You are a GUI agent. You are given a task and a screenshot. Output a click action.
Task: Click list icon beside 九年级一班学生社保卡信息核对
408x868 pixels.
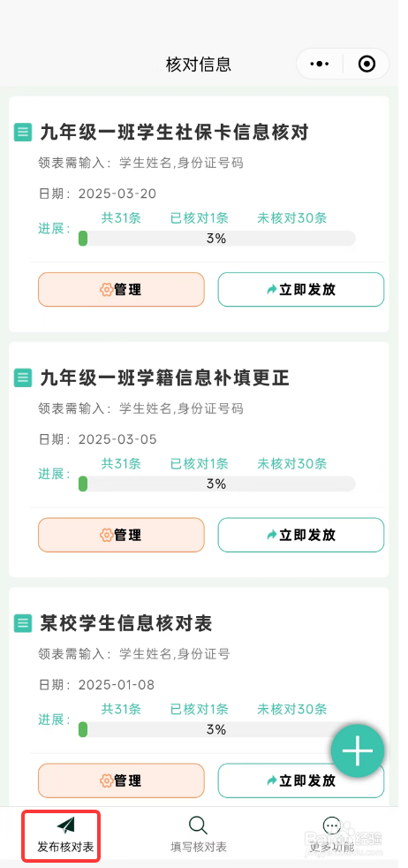click(23, 133)
